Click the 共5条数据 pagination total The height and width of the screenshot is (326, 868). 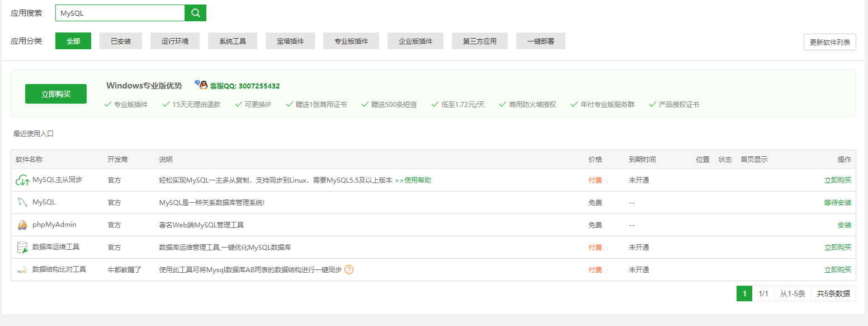833,294
